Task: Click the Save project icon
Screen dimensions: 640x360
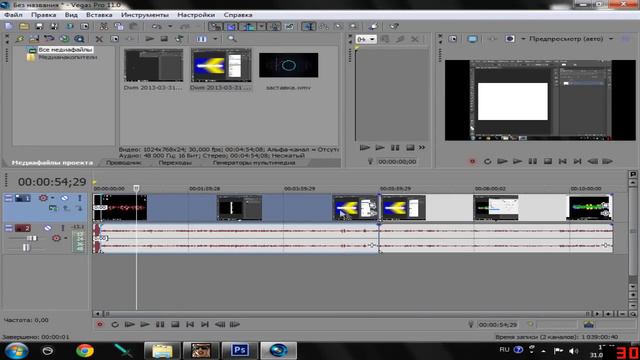Action: pyautogui.click(x=39, y=27)
